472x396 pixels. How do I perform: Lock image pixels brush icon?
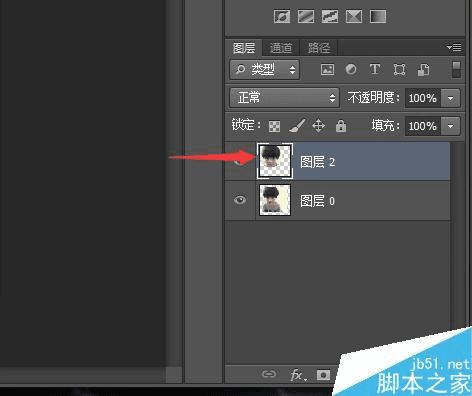297,126
